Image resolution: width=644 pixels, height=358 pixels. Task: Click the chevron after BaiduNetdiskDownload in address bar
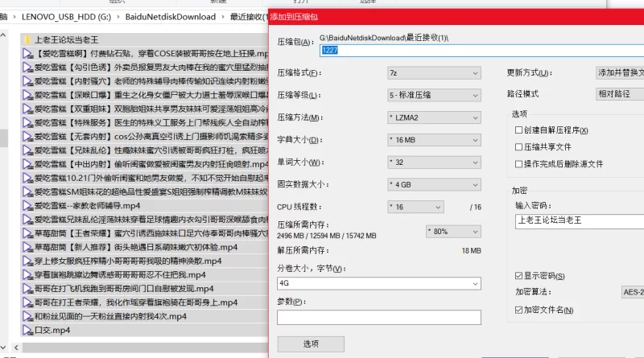point(222,16)
